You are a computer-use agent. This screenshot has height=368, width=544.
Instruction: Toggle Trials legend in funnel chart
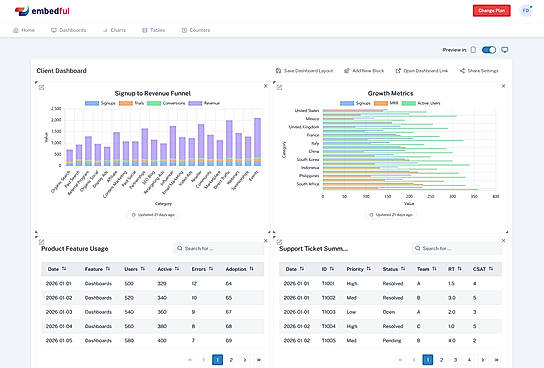[131, 103]
